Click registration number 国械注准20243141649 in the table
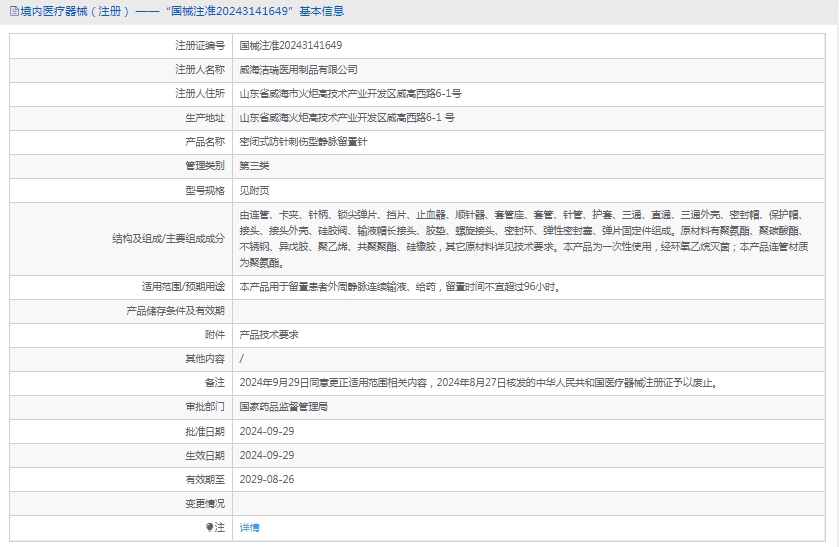The width and height of the screenshot is (839, 547). pyautogui.click(x=290, y=46)
